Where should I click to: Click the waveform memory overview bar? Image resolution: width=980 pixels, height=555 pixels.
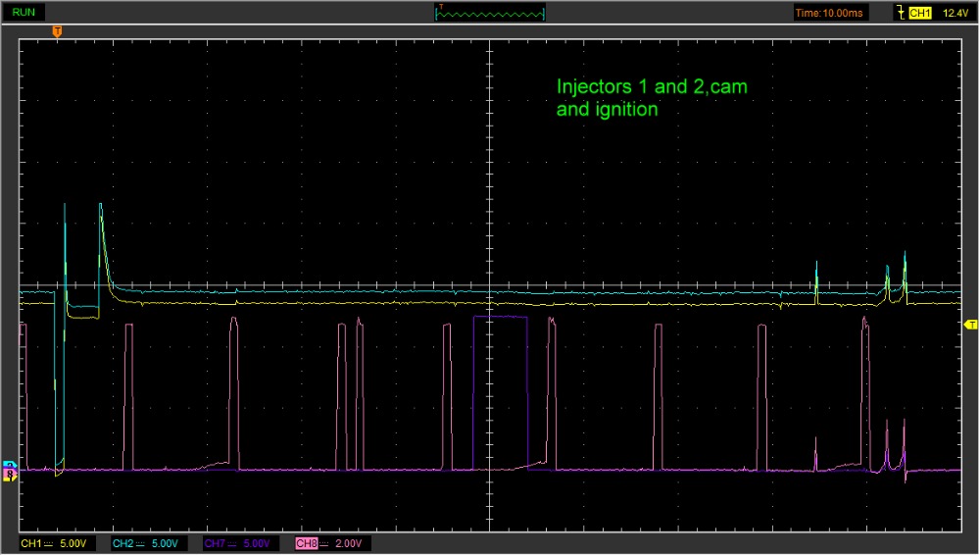point(490,13)
